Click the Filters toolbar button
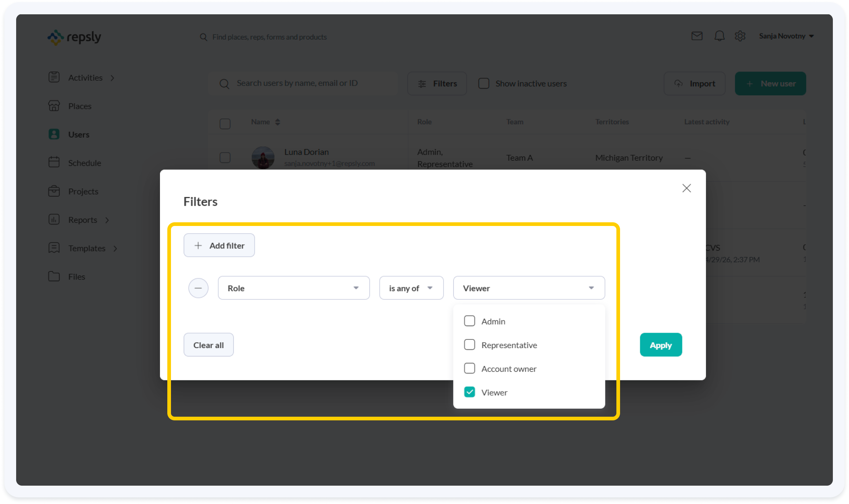The image size is (849, 504). pos(437,83)
